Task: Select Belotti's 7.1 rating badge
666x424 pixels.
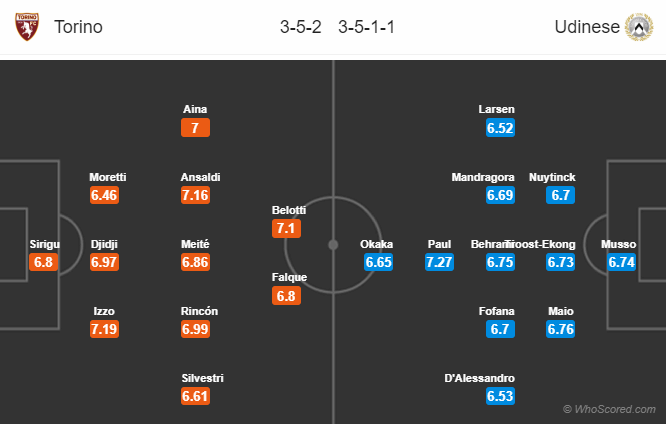Action: [286, 229]
